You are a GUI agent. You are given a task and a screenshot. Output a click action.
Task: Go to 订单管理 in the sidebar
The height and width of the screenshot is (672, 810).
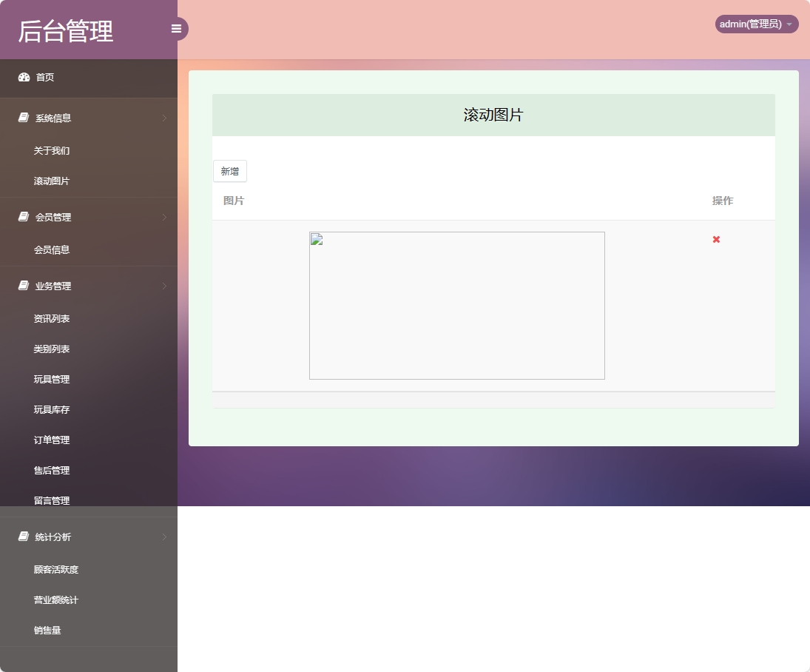click(50, 440)
